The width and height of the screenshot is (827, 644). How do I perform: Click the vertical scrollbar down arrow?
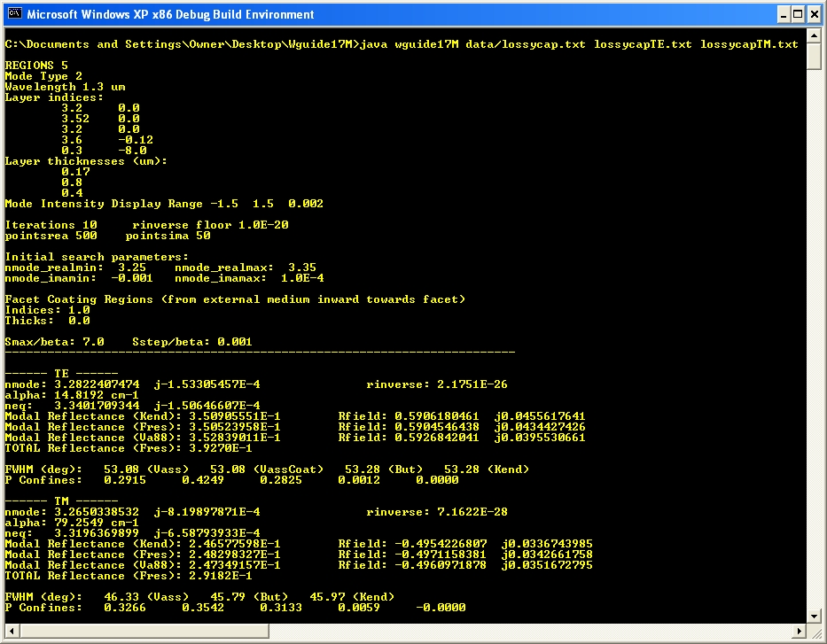click(x=815, y=616)
